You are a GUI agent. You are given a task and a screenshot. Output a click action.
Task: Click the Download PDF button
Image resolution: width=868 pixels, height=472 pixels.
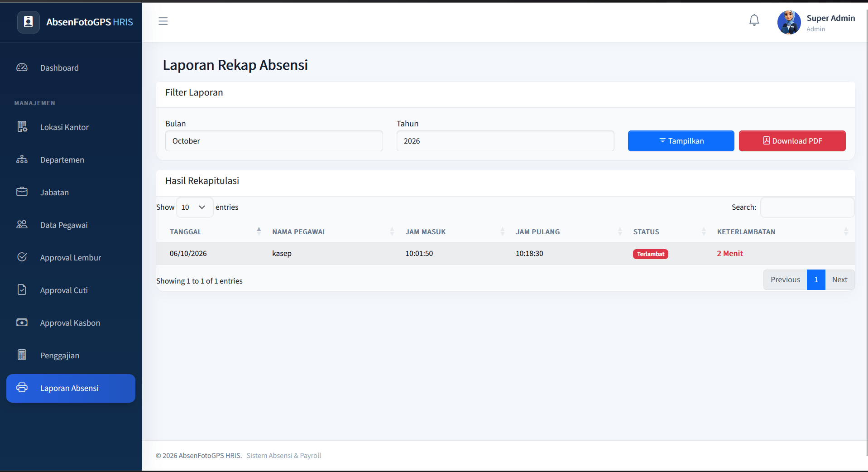tap(792, 141)
